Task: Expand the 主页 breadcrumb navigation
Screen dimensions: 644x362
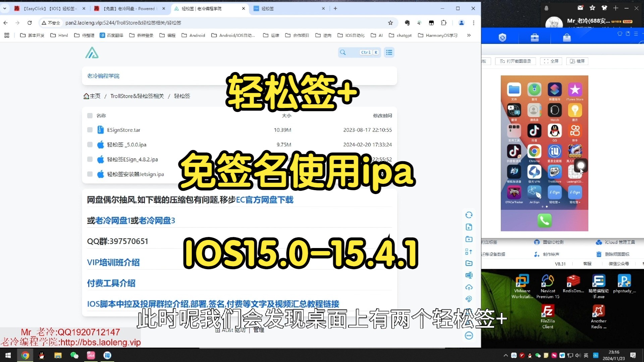Action: (x=92, y=96)
